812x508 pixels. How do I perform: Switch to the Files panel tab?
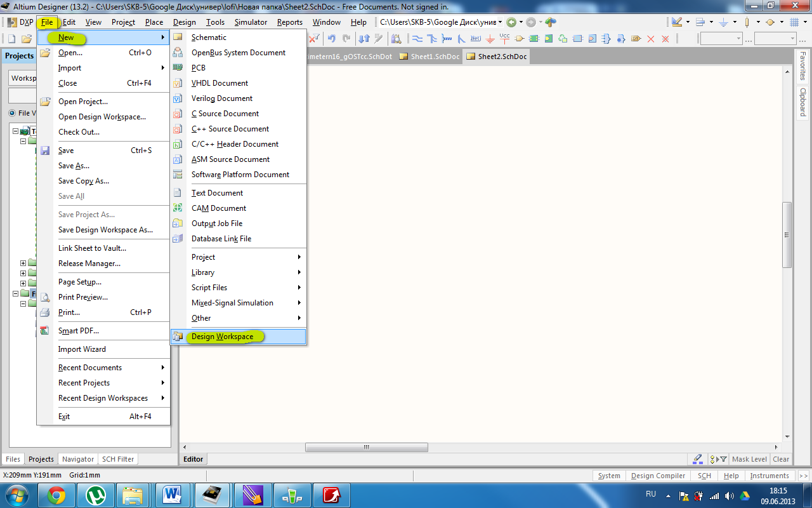pyautogui.click(x=13, y=459)
